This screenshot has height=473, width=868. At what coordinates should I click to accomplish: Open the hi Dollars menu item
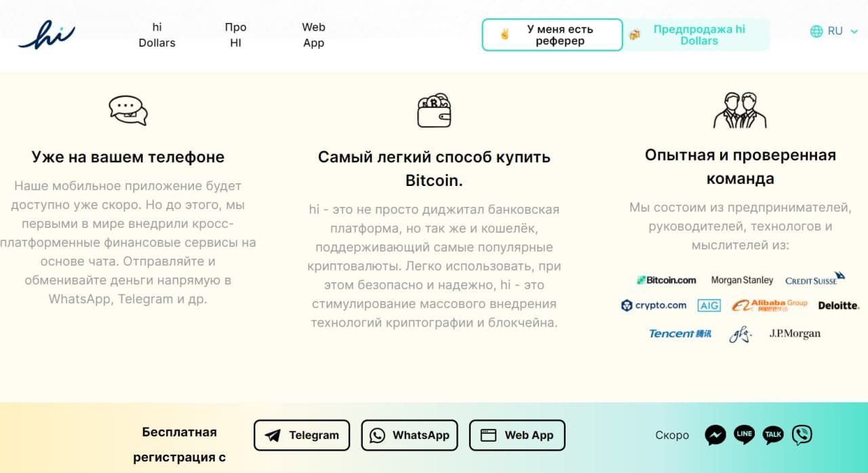click(x=157, y=35)
